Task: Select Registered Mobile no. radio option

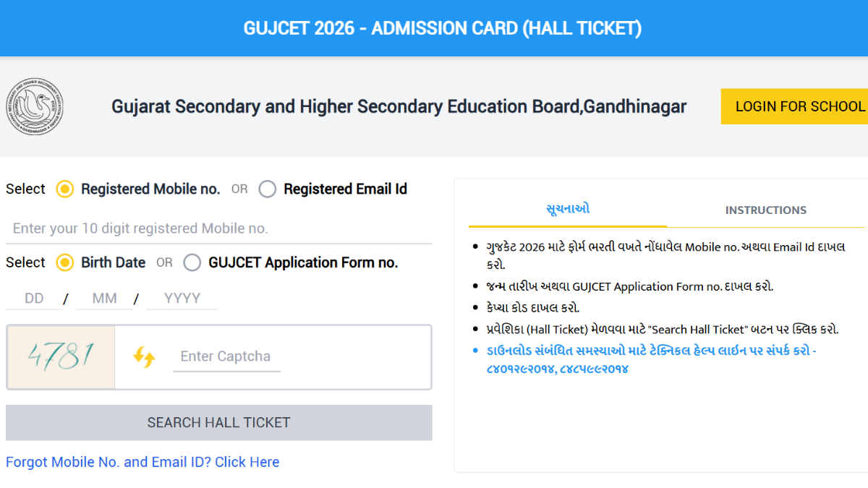Action: 65,189
